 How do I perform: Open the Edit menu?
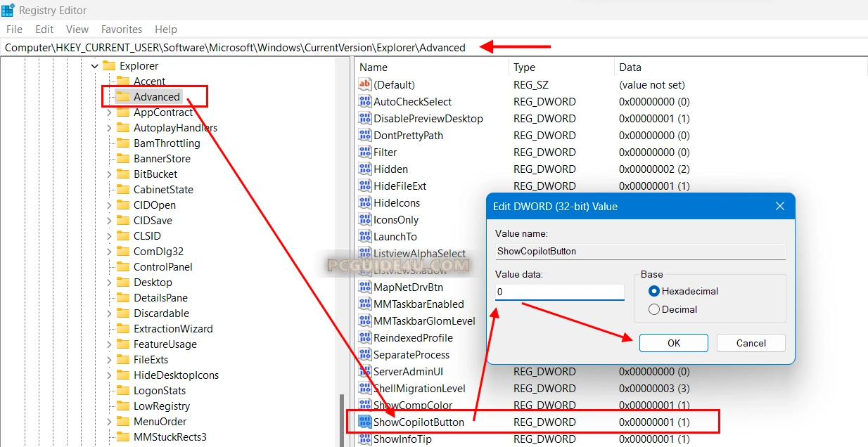(44, 30)
